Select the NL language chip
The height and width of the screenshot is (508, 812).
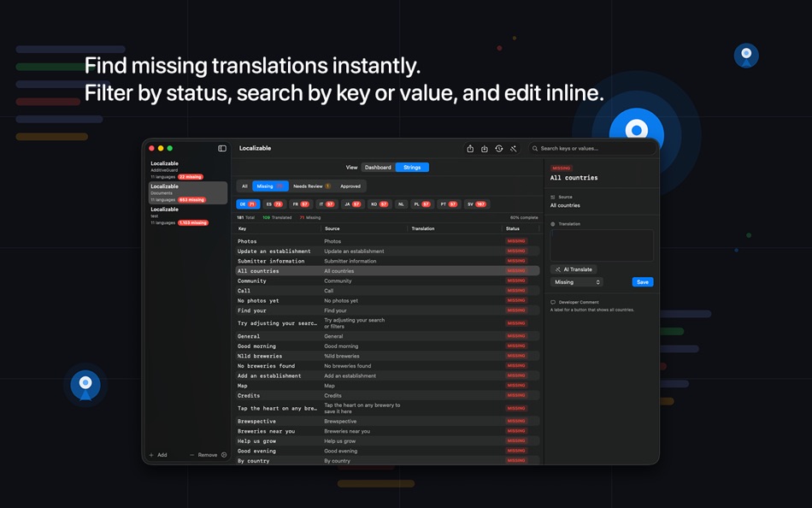401,204
